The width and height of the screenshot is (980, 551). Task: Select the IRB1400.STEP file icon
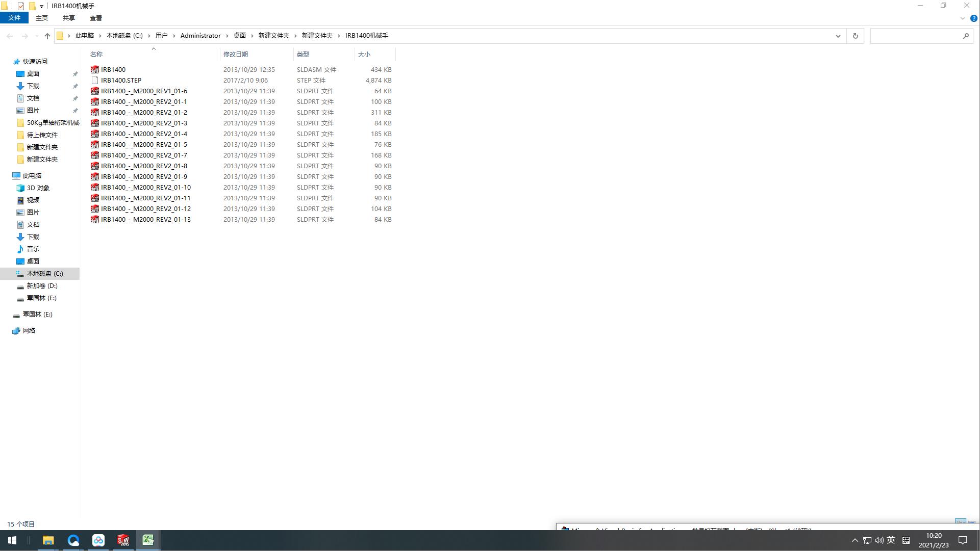(x=95, y=81)
